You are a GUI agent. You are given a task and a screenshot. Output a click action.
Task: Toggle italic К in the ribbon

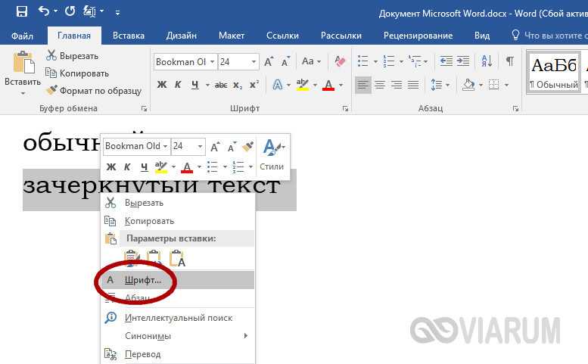point(178,85)
